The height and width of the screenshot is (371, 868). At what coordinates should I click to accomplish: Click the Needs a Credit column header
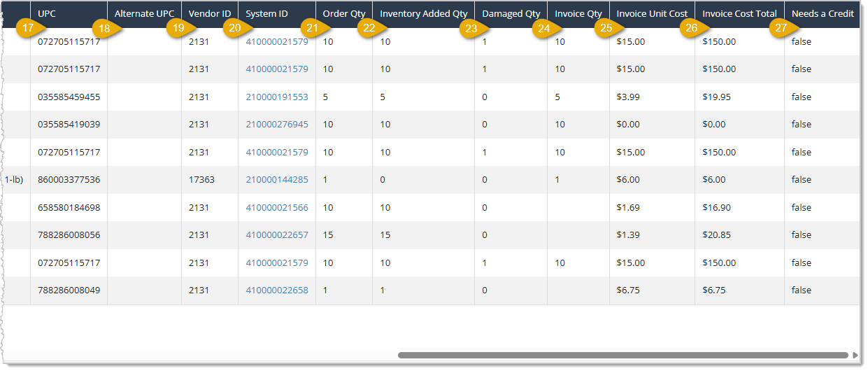(823, 13)
